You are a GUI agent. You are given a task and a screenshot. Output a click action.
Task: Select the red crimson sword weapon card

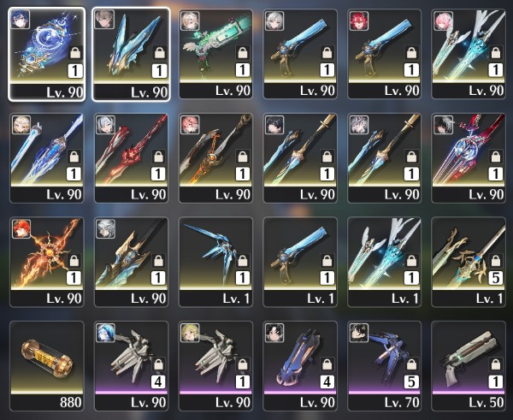pos(131,158)
